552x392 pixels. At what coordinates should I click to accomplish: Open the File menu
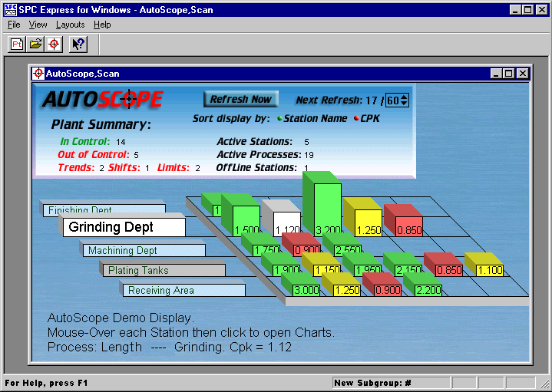point(14,25)
